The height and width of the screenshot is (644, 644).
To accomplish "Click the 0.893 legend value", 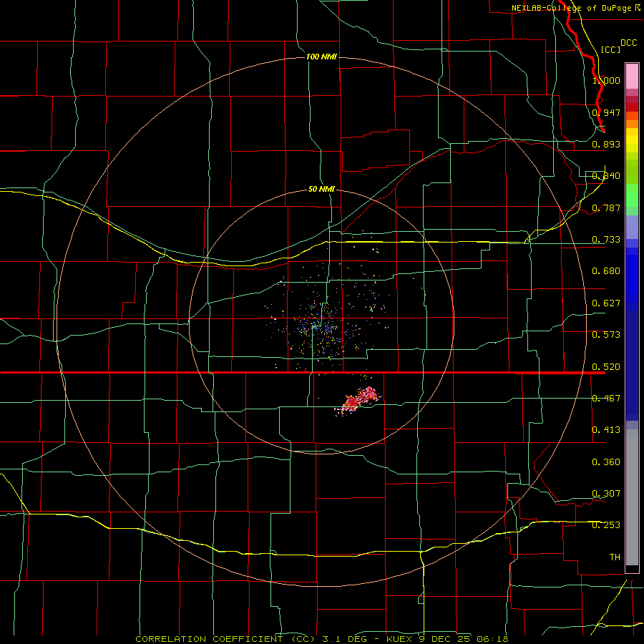I will pyautogui.click(x=606, y=144).
